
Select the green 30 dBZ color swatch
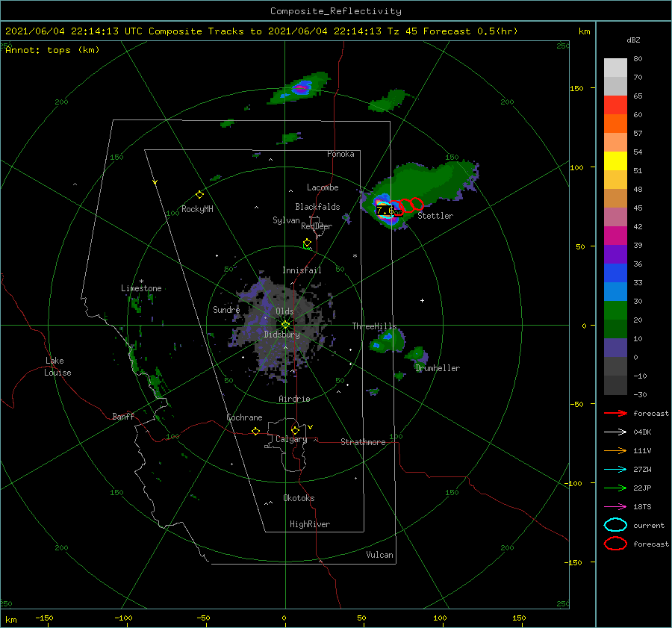point(615,311)
